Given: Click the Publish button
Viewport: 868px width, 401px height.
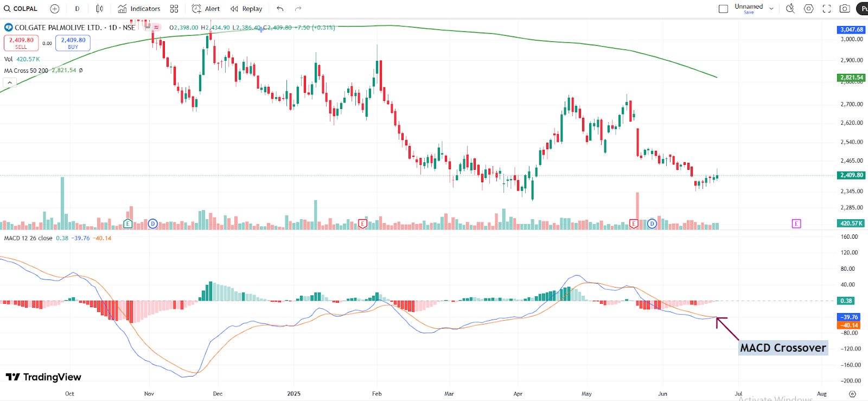Looking at the screenshot, I should (x=863, y=9).
